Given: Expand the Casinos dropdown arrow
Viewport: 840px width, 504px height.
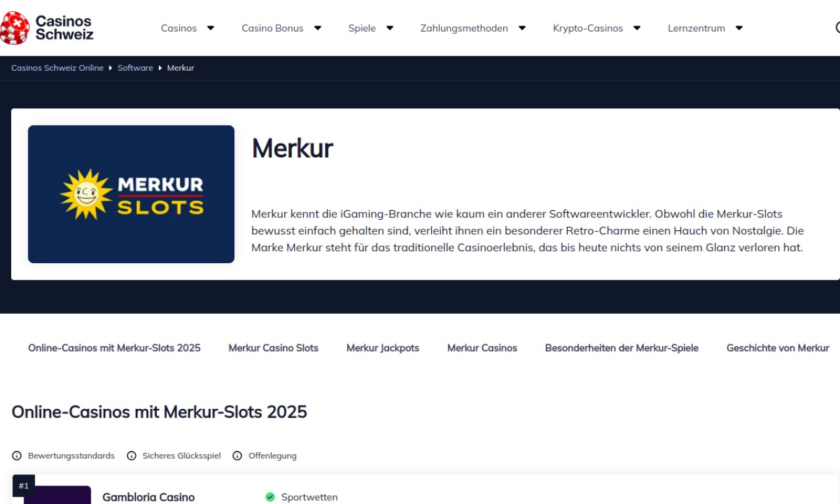Looking at the screenshot, I should pos(211,28).
